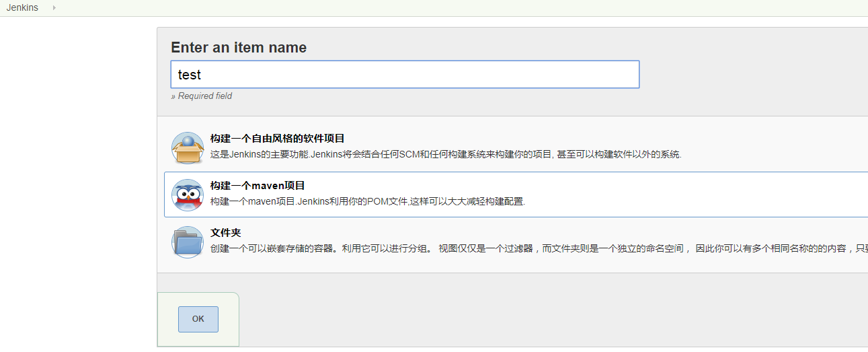
Task: Pick the folder item type icon
Action: (x=188, y=242)
